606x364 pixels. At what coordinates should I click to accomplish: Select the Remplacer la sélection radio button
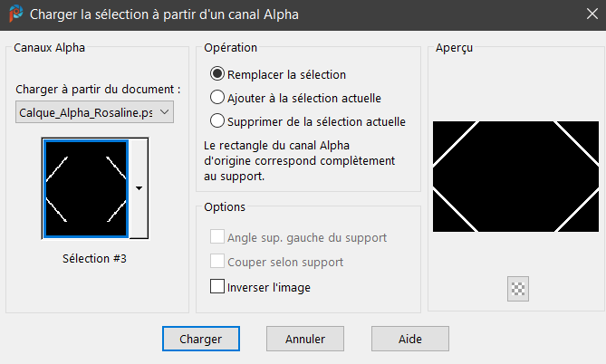tap(217, 74)
